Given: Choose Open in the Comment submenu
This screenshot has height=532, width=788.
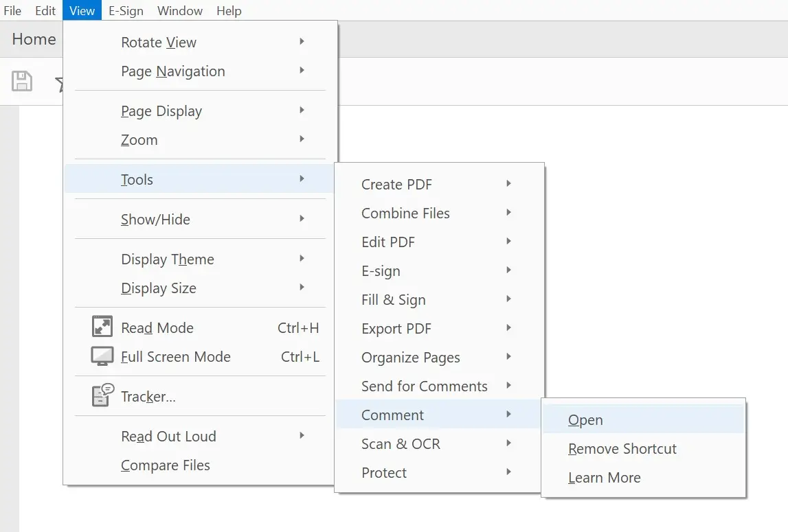Looking at the screenshot, I should tap(585, 420).
